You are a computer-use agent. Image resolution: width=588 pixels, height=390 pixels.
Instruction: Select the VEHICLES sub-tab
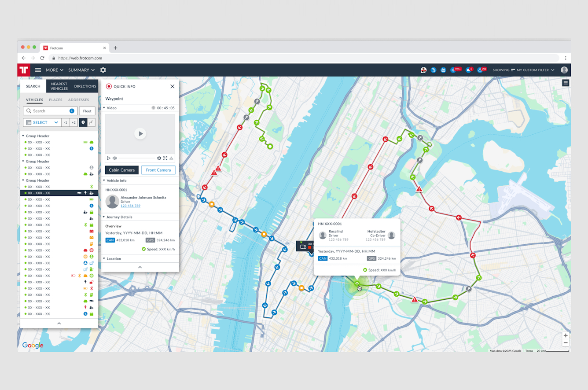34,100
